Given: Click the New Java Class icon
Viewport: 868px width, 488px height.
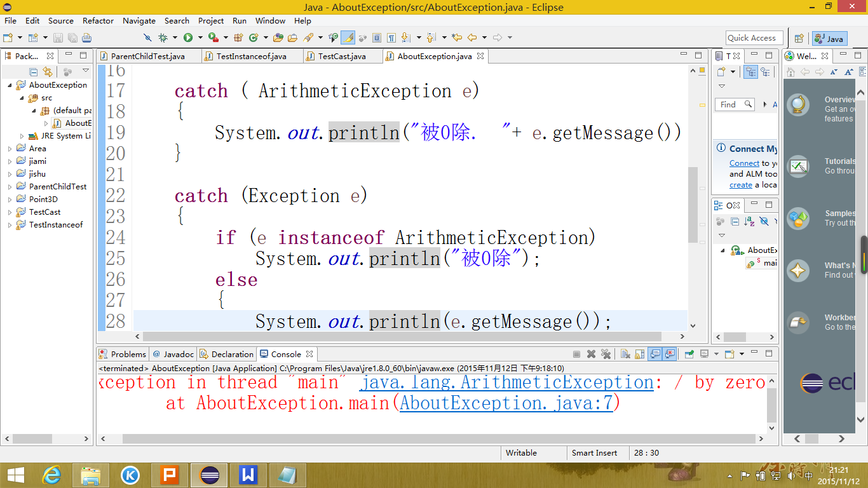Looking at the screenshot, I should click(x=254, y=37).
